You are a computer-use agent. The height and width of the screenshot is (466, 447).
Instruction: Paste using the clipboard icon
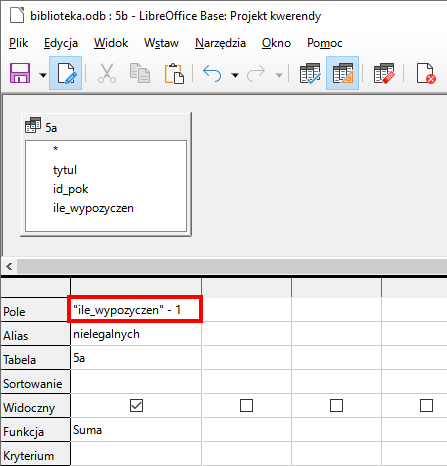coord(174,73)
